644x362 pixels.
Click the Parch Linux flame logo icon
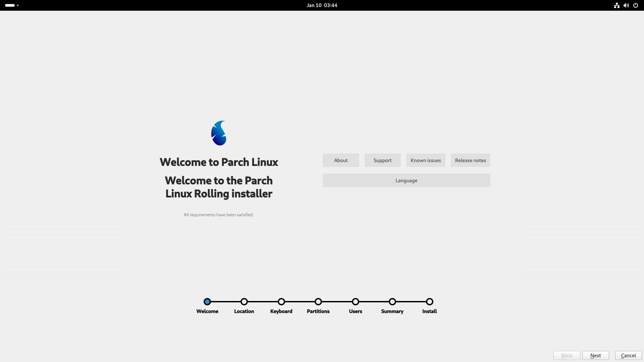(x=218, y=133)
